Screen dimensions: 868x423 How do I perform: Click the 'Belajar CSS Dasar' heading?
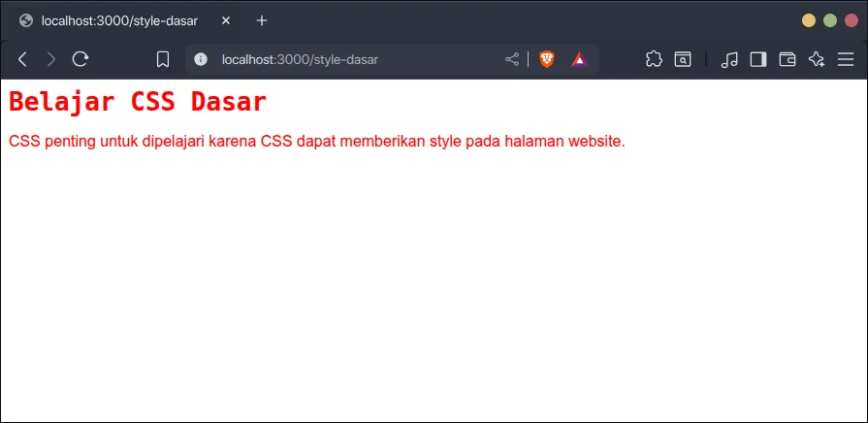[138, 102]
